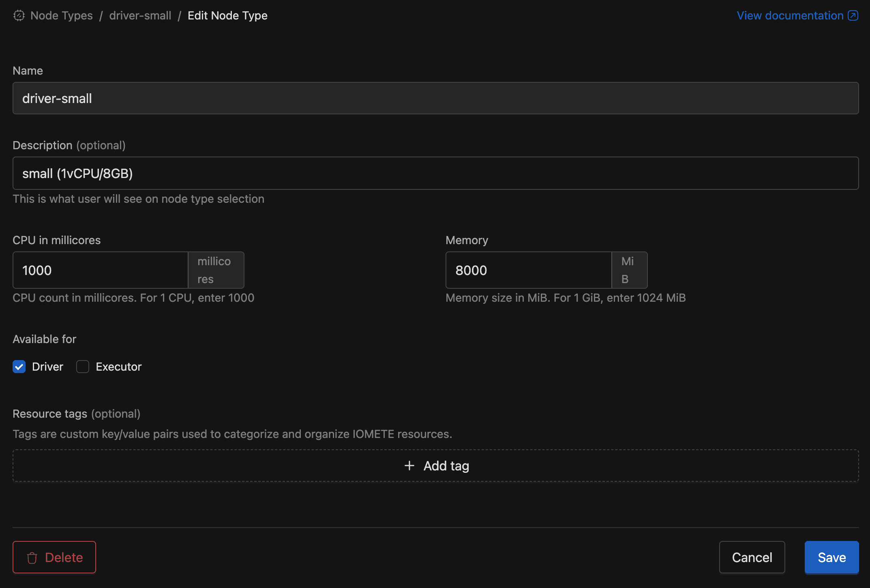Screen dimensions: 870x588
Task: Click the Save button
Action: click(831, 557)
